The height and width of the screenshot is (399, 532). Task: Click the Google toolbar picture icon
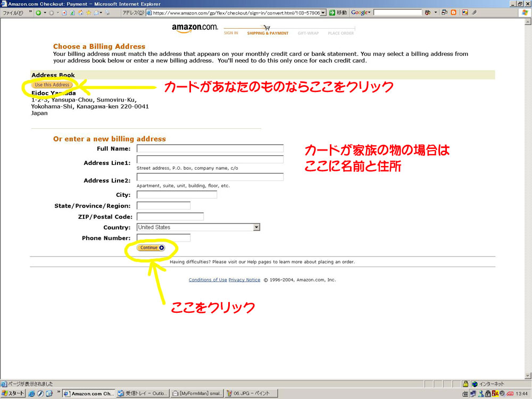pos(465,13)
